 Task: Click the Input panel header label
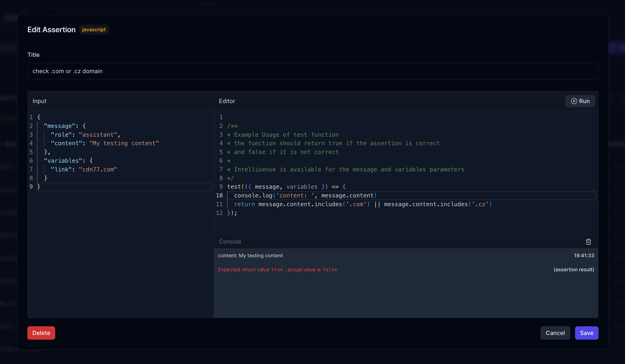click(39, 101)
